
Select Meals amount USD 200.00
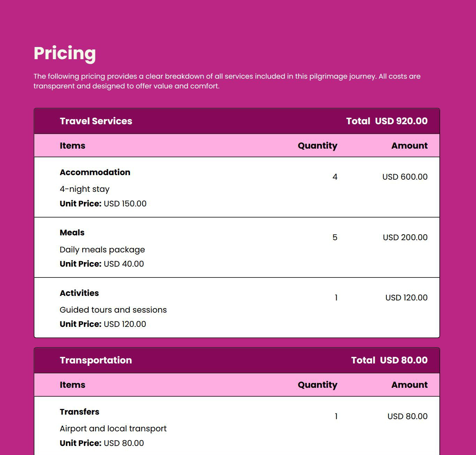coord(405,237)
